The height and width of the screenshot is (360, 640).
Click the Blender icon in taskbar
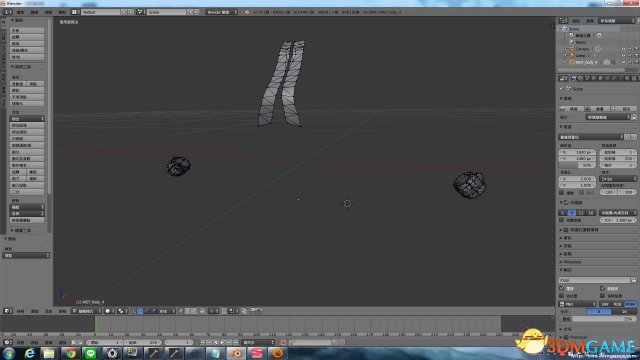tap(236, 353)
